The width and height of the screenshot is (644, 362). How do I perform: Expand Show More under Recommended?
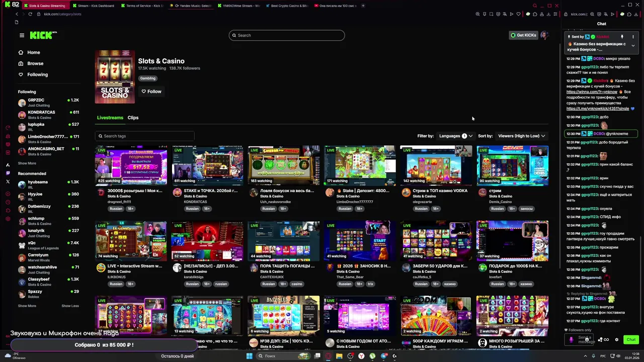[x=27, y=306]
